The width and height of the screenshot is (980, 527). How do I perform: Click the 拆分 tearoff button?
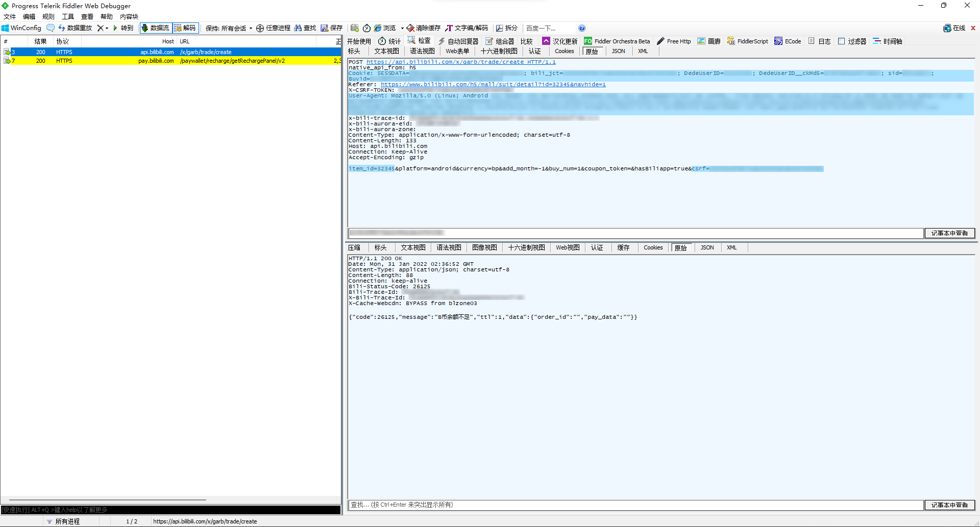[507, 28]
